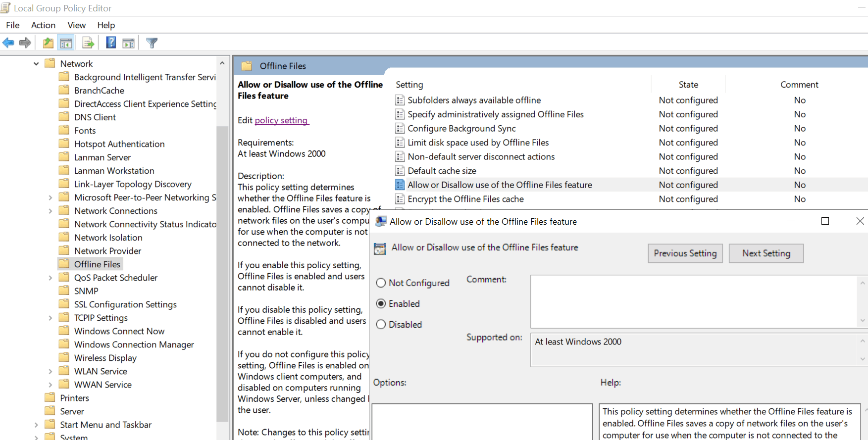Click the Comment box scroll down arrow
Viewport: 868px width, 440px height.
(863, 321)
